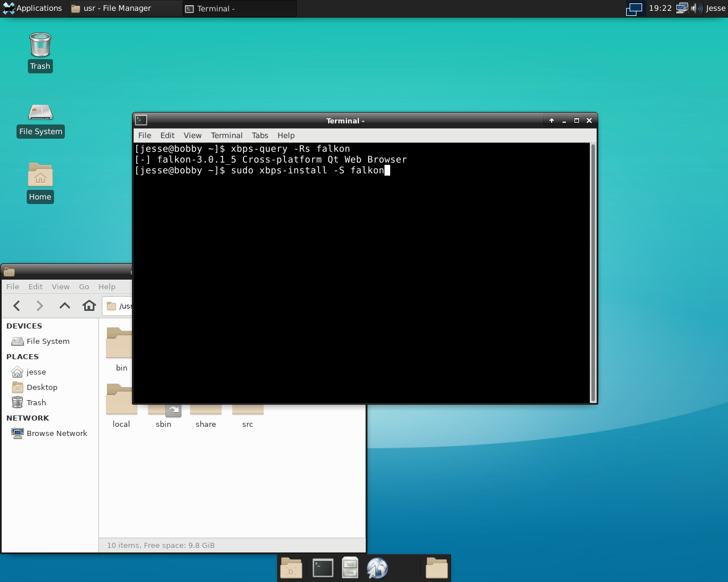Viewport: 728px width, 582px height.
Task: Click the Terminal window's vertical scrollbar
Action: click(x=593, y=273)
